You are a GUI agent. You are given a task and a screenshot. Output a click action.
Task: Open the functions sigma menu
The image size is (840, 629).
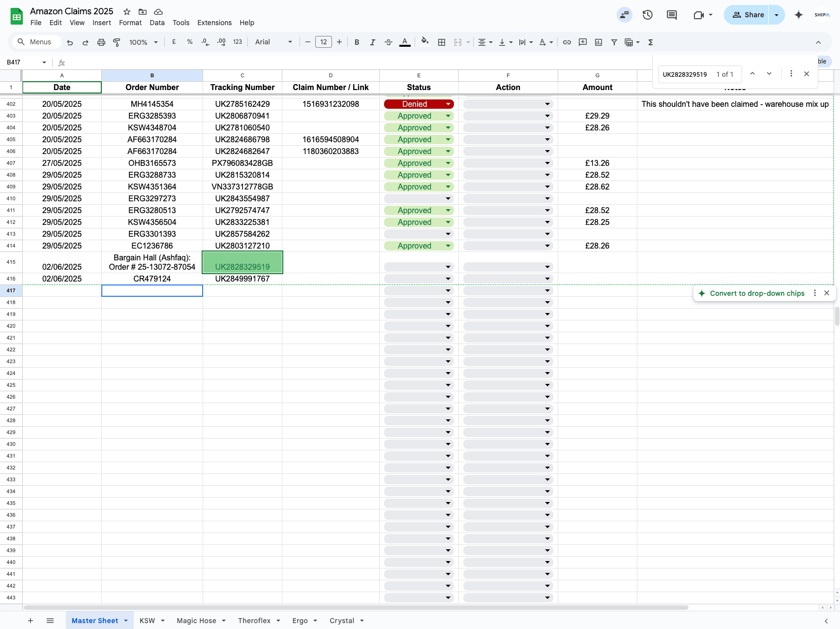(x=651, y=42)
